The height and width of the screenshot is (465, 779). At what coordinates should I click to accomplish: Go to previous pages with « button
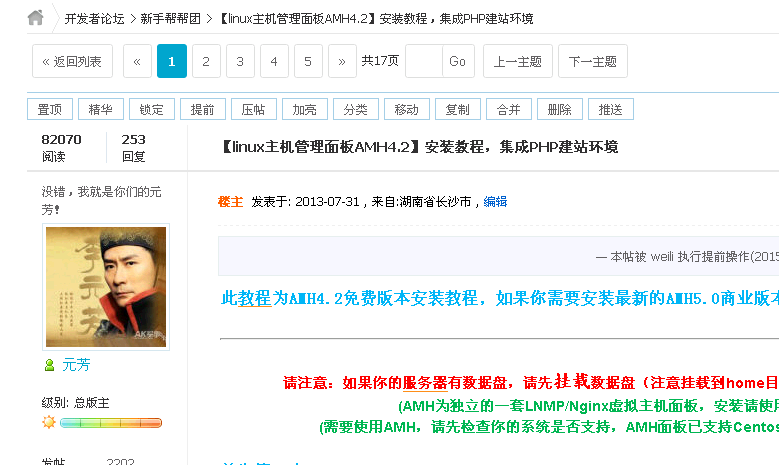coord(137,62)
